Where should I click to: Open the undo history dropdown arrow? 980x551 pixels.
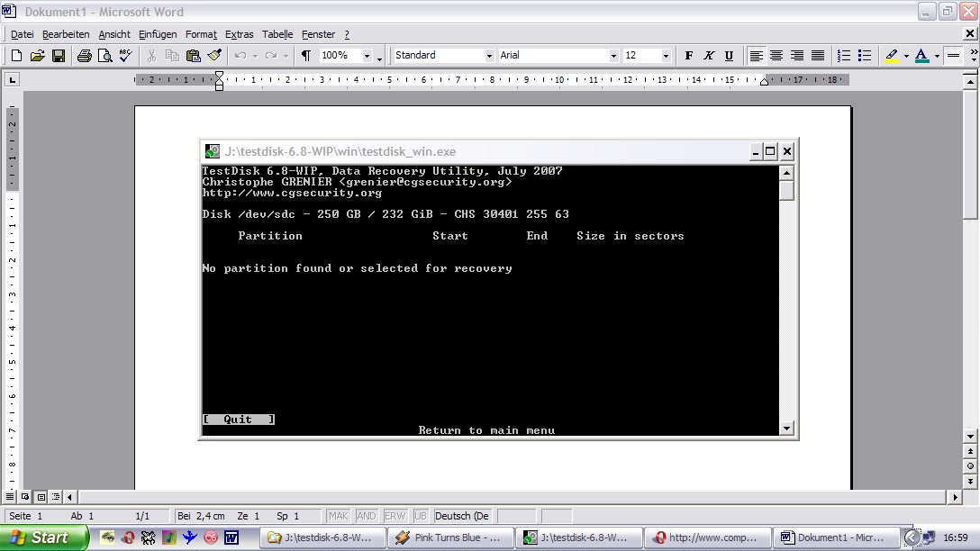(255, 56)
